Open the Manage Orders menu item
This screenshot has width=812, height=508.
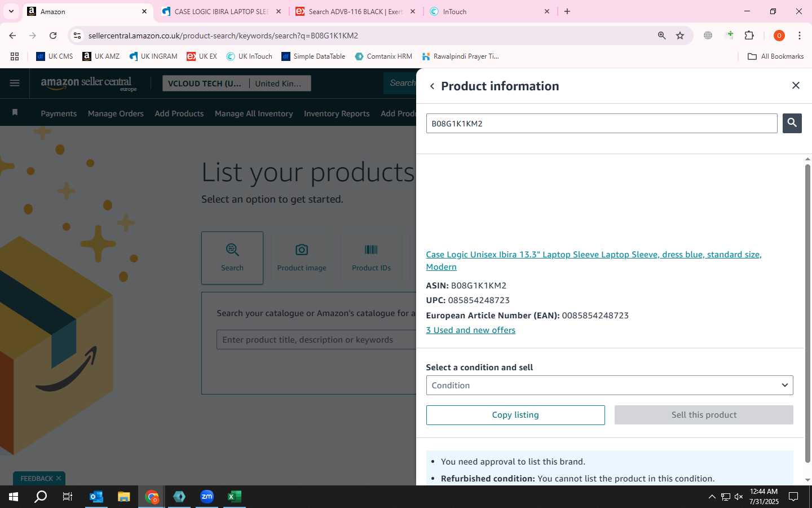point(116,113)
